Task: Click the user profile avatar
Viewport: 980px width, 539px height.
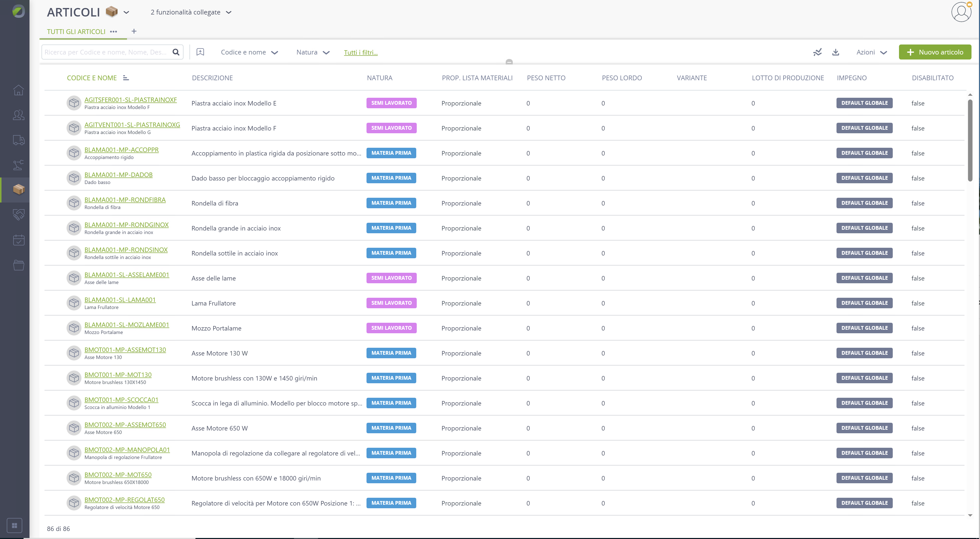Action: click(x=961, y=12)
